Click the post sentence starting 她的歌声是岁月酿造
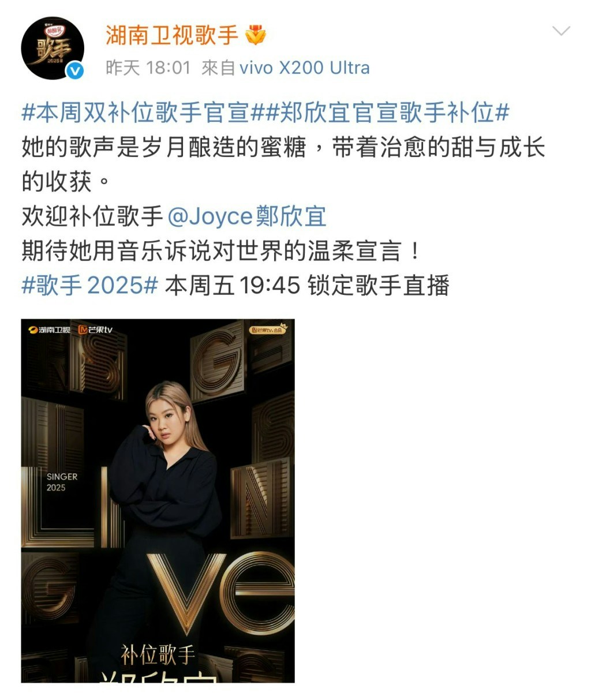The height and width of the screenshot is (700, 591). point(283,164)
